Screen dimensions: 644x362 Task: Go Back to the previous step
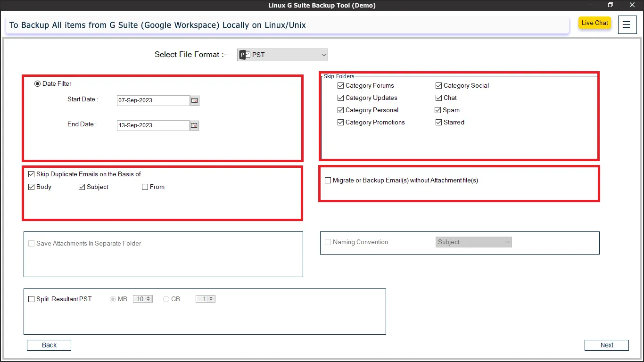pos(49,345)
